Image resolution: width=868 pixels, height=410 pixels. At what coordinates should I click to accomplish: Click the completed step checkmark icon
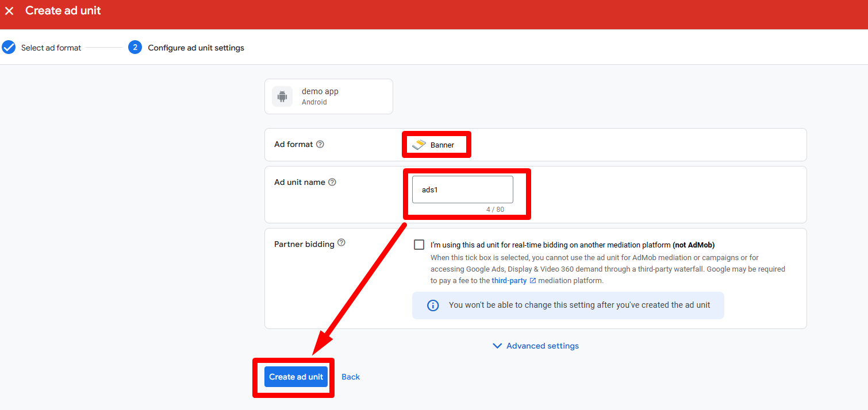(9, 48)
